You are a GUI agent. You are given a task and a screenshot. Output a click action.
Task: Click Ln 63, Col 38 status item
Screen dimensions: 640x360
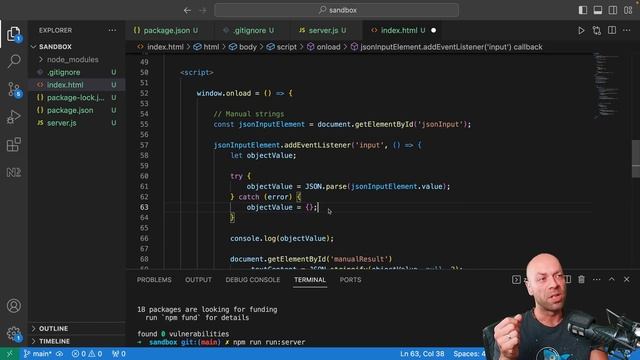pos(422,354)
